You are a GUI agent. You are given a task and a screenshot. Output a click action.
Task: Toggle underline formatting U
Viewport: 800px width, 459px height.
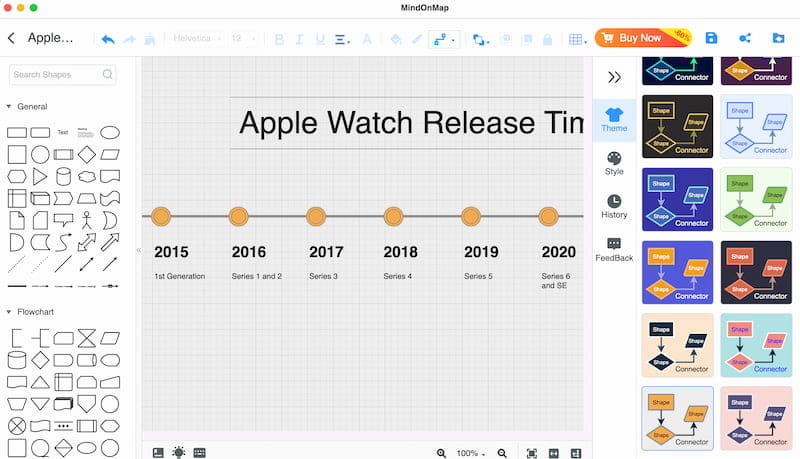pyautogui.click(x=320, y=39)
